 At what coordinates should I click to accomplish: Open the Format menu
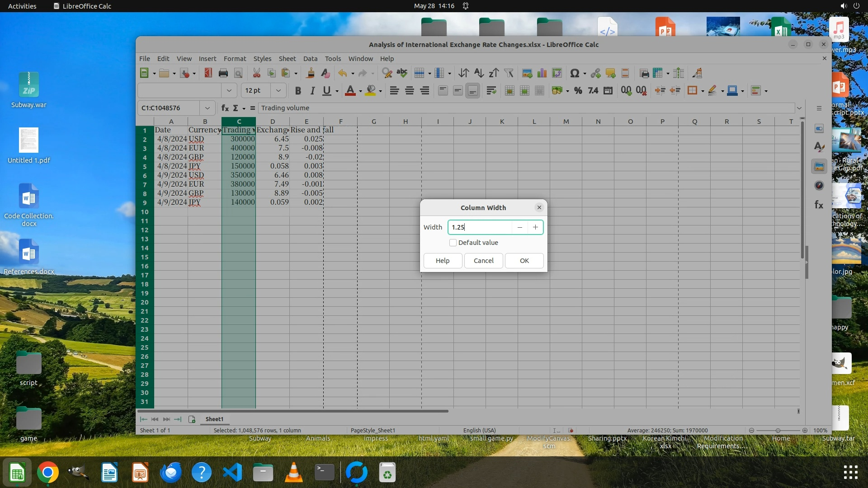[235, 59]
